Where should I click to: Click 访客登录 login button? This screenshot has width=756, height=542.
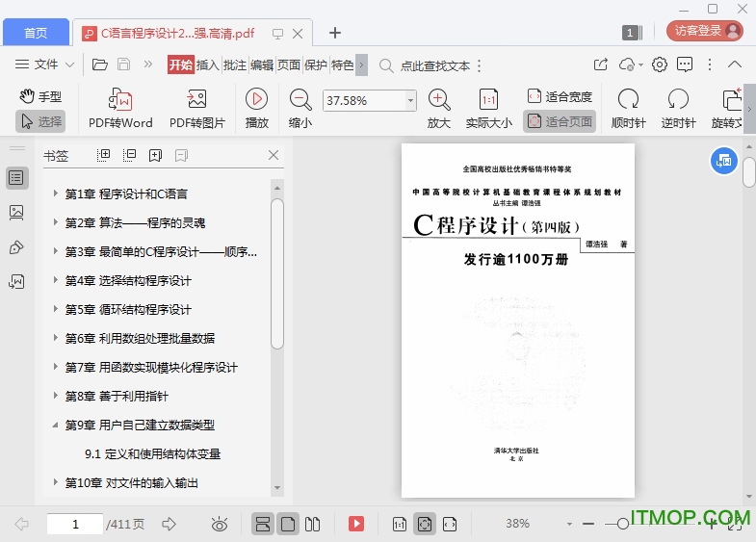click(704, 31)
